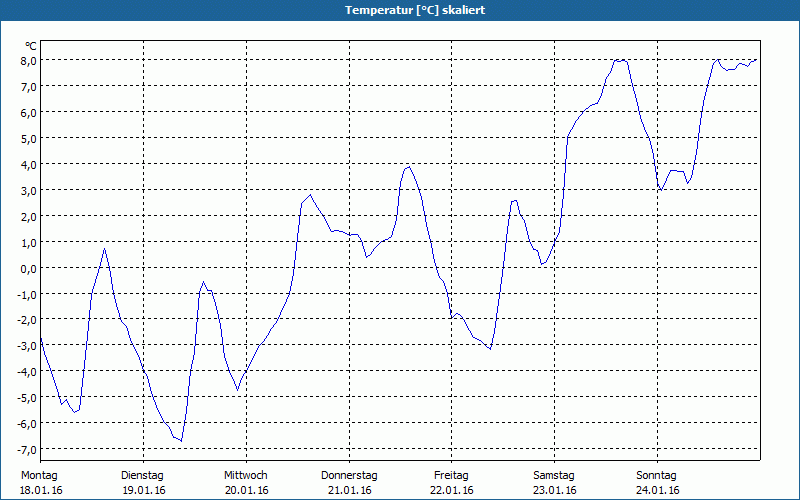Click the -7,0 temperature axis value

coord(27,449)
